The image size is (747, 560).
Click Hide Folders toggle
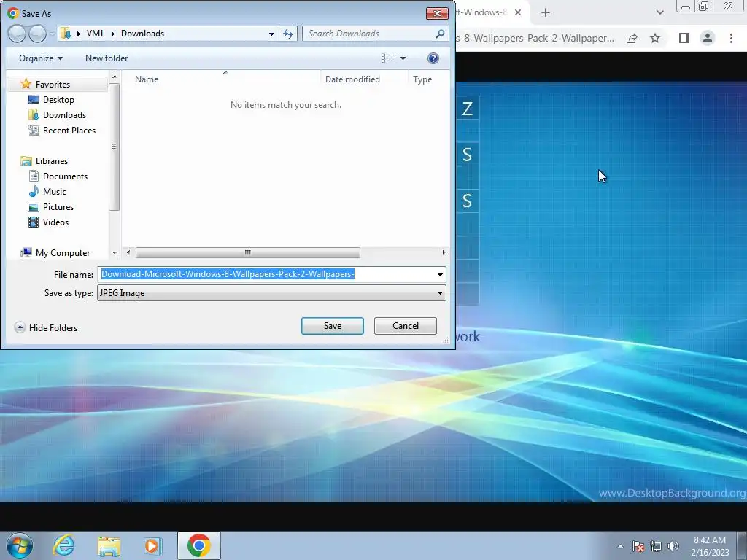click(46, 327)
